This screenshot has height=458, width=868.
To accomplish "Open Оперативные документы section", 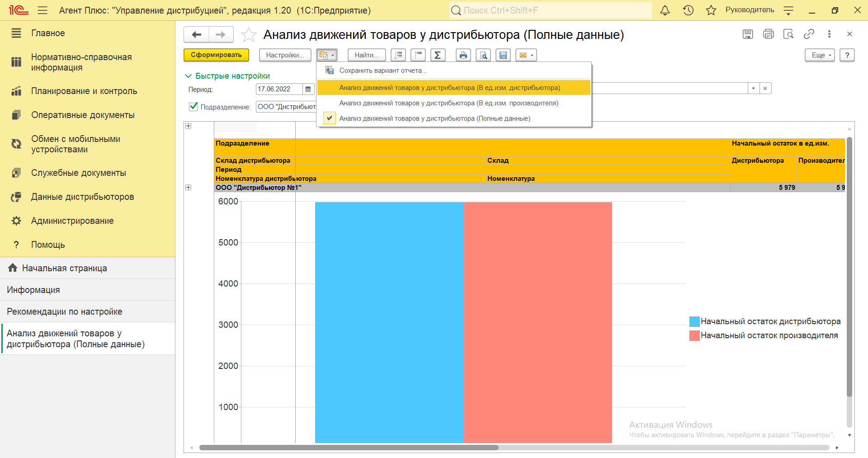I will coord(88,115).
